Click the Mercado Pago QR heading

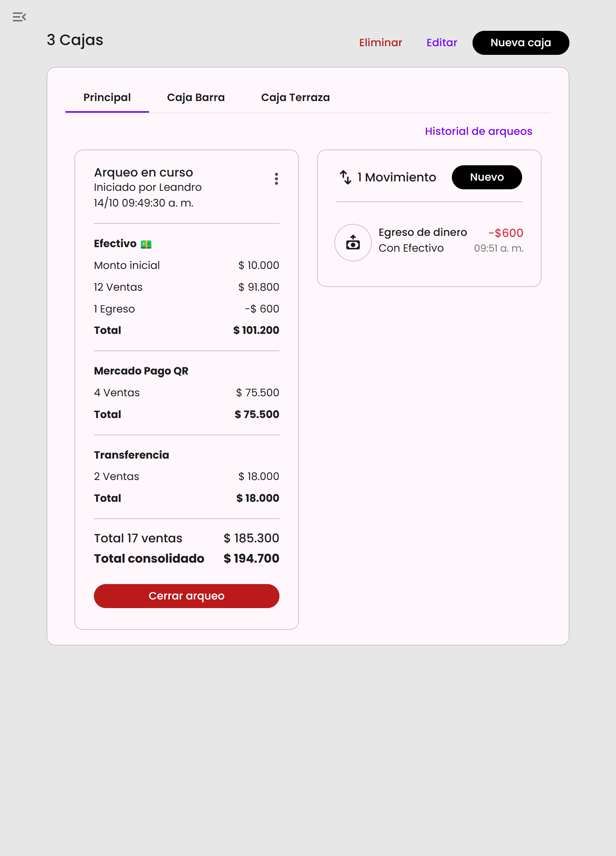pyautogui.click(x=141, y=371)
